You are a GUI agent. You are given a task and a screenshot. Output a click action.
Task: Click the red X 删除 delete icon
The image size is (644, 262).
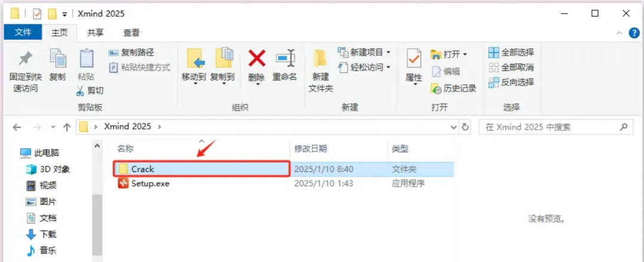click(x=257, y=58)
